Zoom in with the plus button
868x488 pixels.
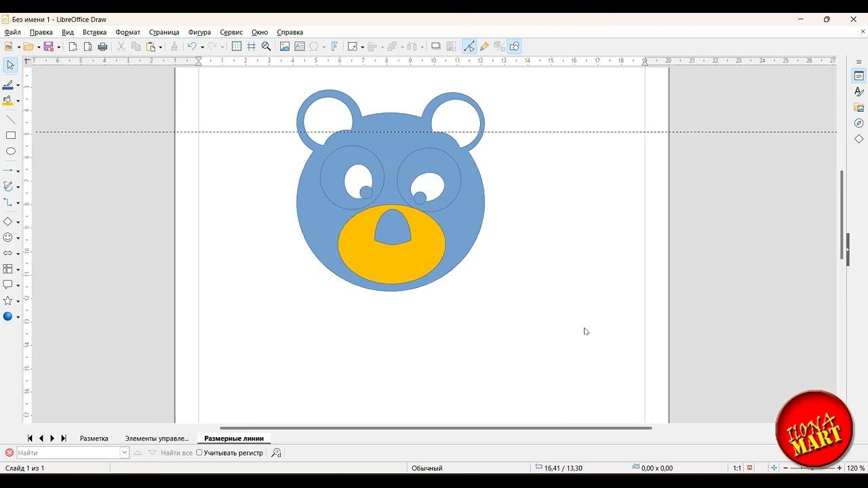point(840,468)
